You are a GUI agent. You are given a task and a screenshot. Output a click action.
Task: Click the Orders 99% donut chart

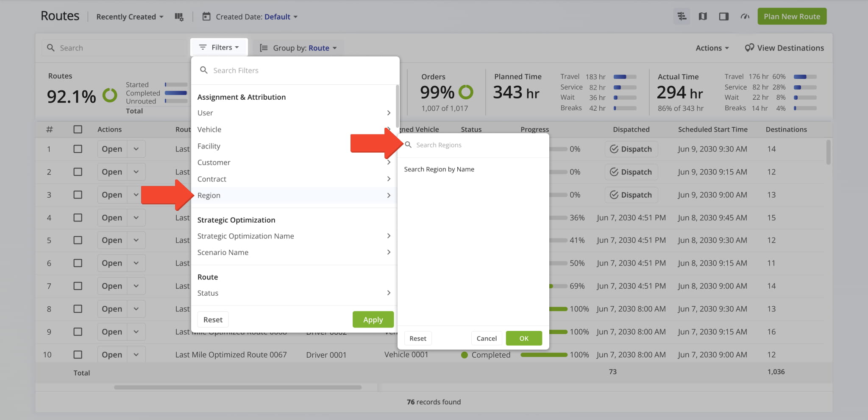click(x=466, y=92)
